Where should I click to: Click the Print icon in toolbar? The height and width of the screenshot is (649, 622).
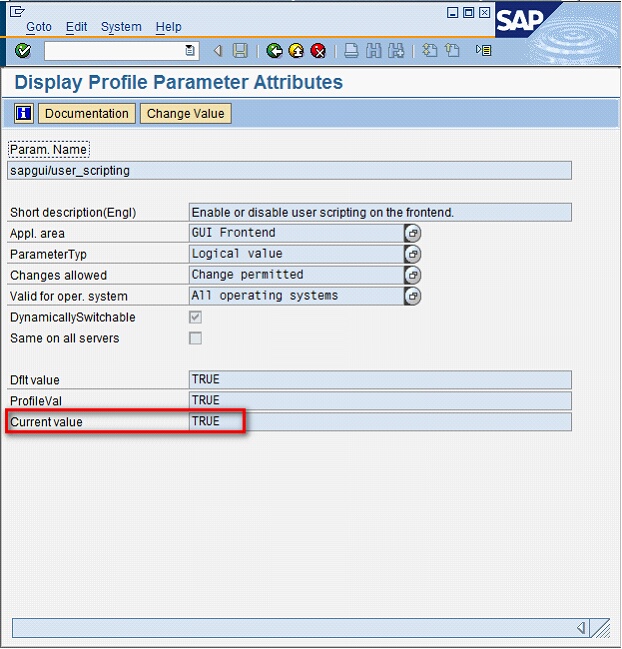[x=351, y=50]
